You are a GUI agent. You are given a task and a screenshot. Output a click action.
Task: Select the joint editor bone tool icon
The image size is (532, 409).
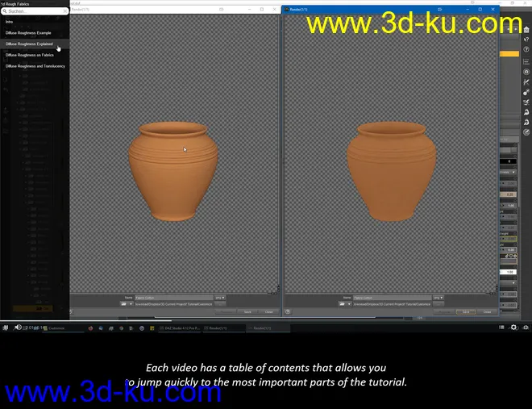[x=526, y=81]
